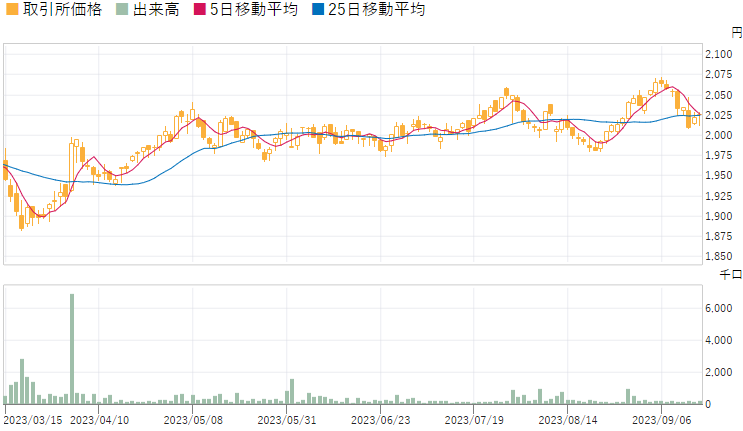Screen dimensions: 743x431
Task: Click the 2,000 volume axis label
Action: [719, 372]
